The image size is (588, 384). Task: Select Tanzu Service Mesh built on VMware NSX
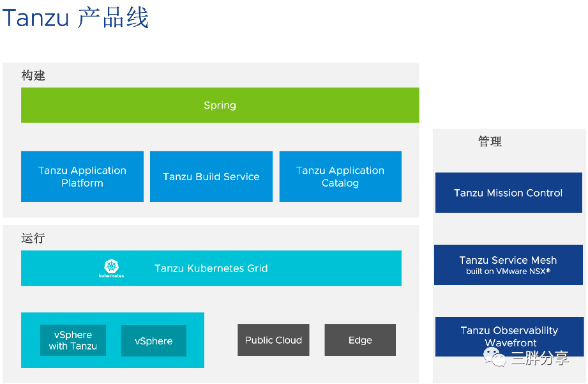(x=508, y=265)
